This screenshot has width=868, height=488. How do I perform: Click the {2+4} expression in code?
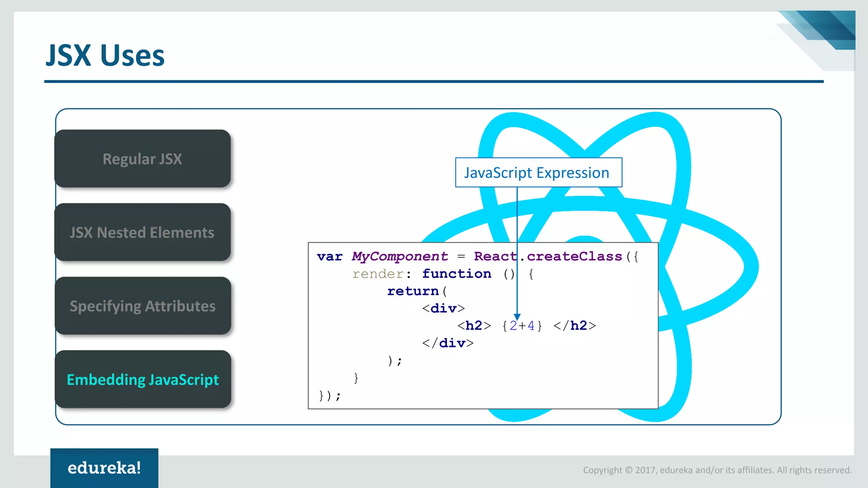tap(522, 326)
